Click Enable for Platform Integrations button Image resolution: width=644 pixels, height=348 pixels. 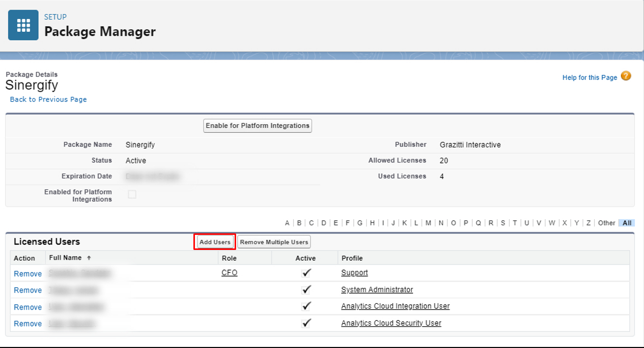(258, 126)
